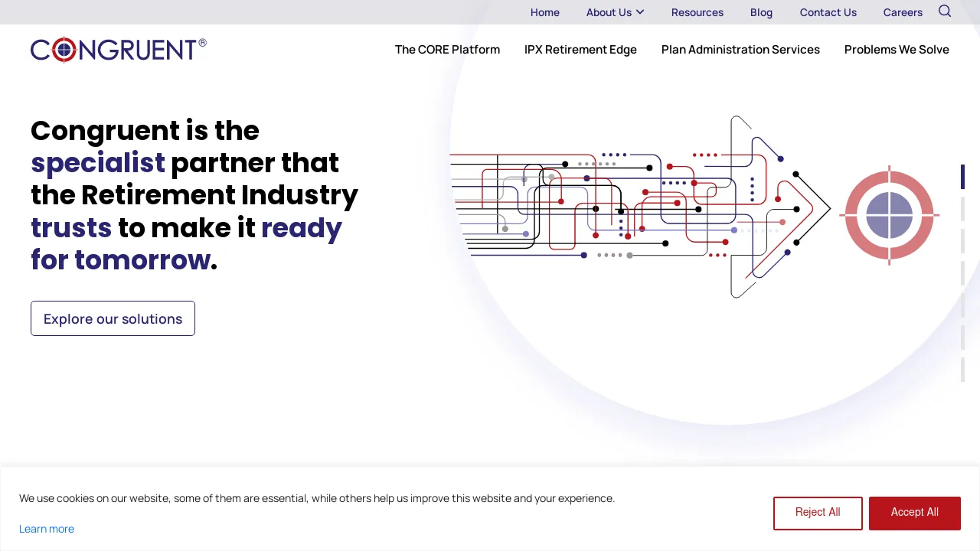Accept all cookies
Screen dimensions: 980x551
[x=914, y=513]
